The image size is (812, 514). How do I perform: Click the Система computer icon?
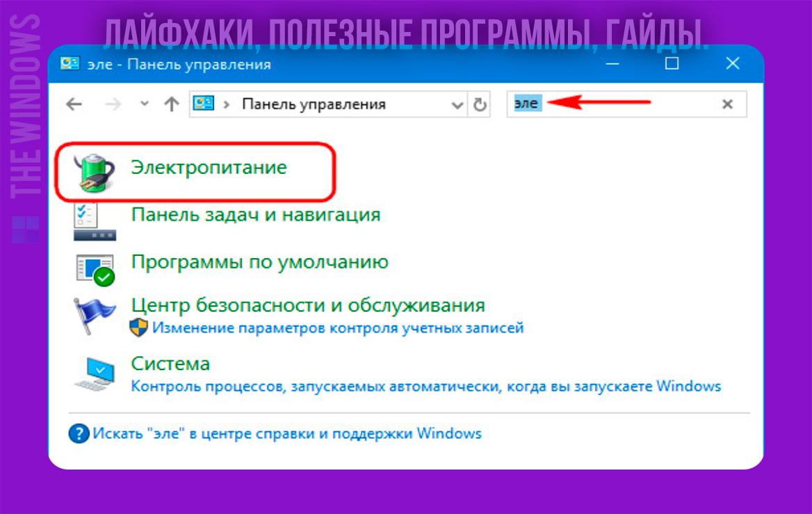pyautogui.click(x=95, y=374)
